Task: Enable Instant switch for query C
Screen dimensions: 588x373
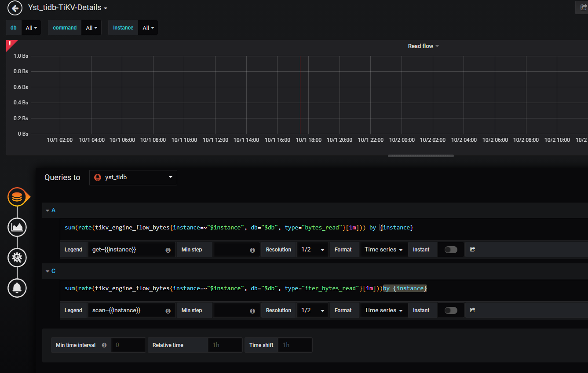Action: 451,310
